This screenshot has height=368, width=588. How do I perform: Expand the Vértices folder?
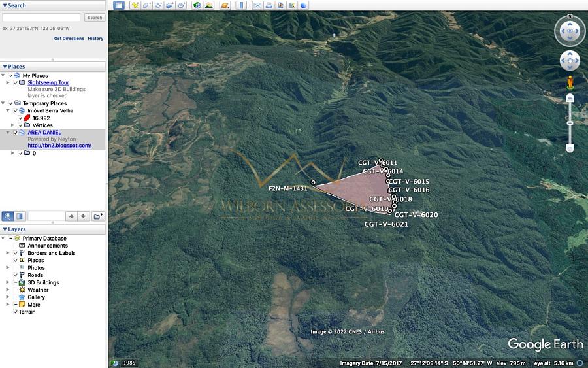12,125
